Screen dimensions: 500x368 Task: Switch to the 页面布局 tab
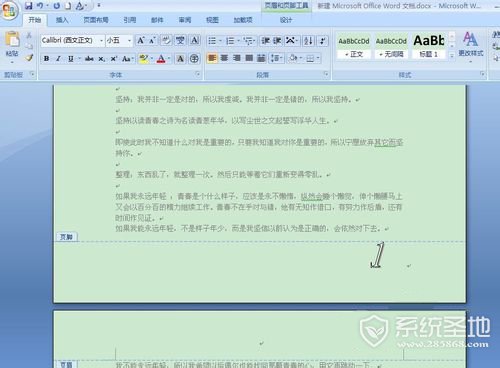(x=96, y=20)
